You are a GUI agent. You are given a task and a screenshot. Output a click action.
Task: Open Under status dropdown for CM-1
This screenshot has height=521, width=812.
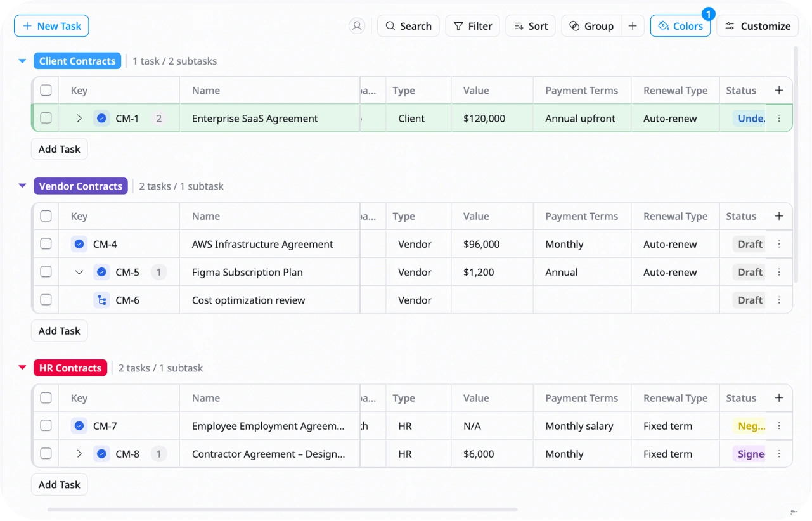click(x=749, y=118)
